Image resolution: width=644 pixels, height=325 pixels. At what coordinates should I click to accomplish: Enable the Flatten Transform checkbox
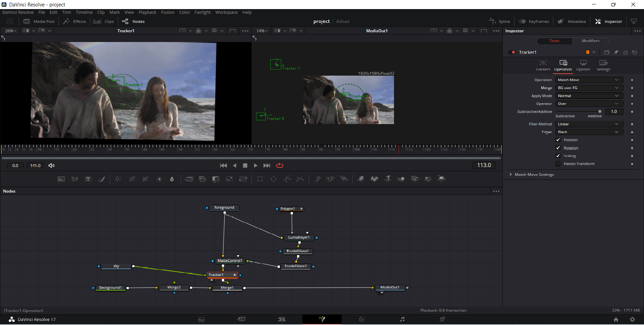558,164
